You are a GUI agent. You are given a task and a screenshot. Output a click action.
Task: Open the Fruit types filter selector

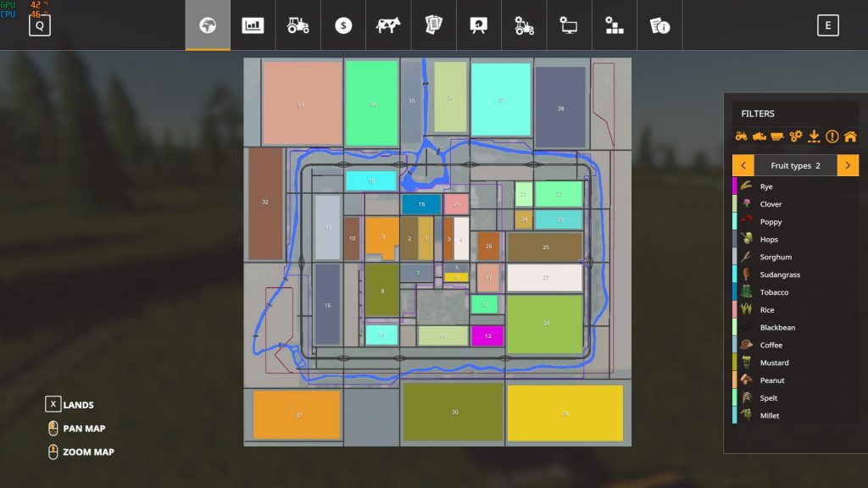pyautogui.click(x=795, y=165)
